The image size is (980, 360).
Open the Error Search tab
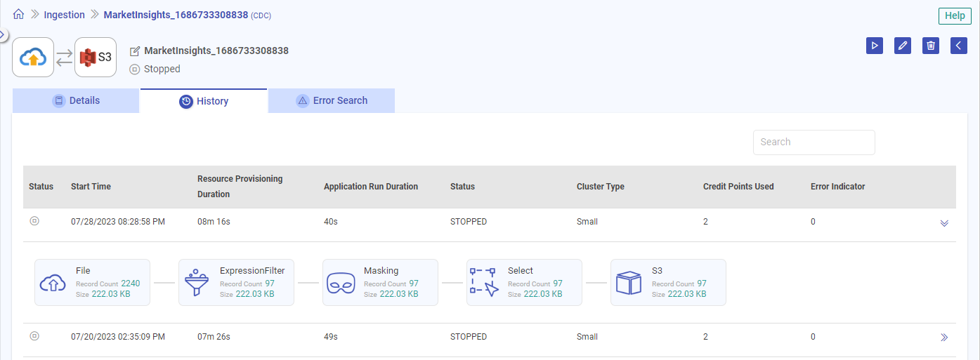pos(332,100)
